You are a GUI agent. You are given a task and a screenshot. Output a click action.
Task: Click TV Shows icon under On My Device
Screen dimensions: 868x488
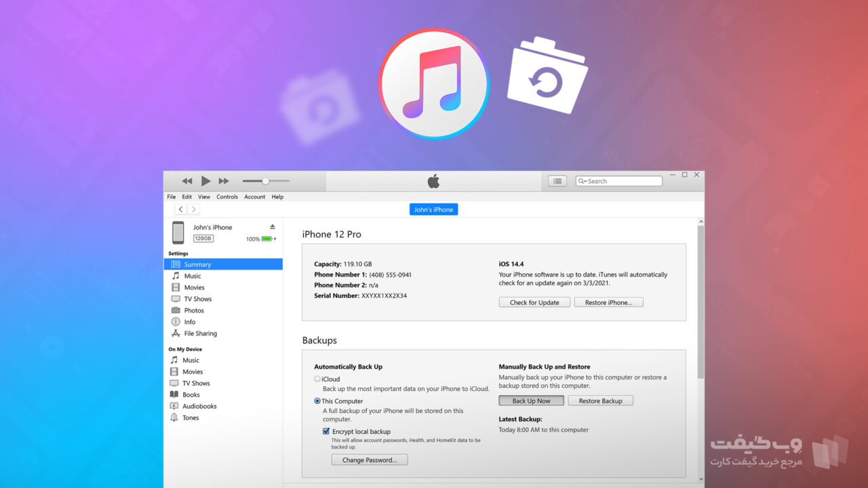(x=174, y=383)
